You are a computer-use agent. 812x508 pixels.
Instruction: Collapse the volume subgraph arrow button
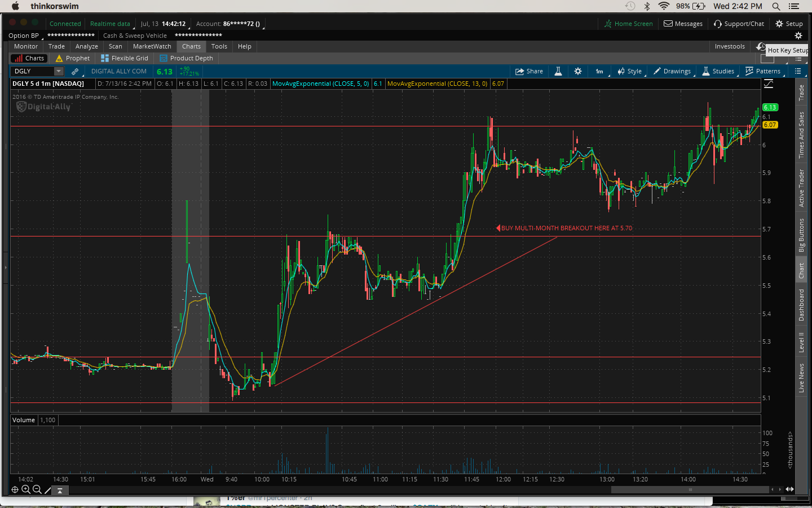pos(60,491)
